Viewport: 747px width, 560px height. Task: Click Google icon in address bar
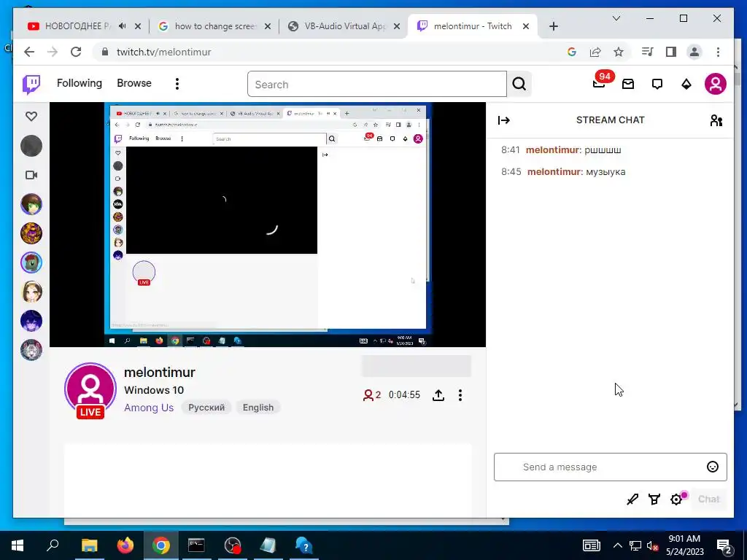click(572, 52)
